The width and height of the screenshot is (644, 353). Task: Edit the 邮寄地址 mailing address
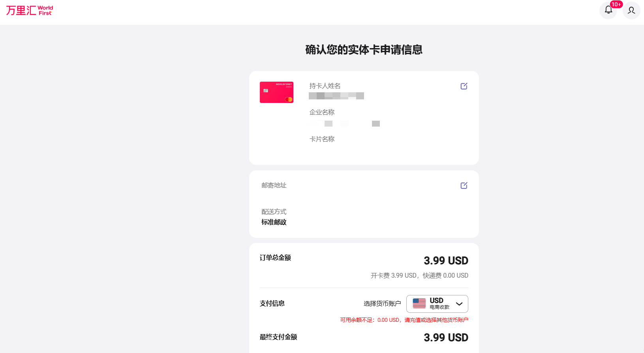coord(464,185)
